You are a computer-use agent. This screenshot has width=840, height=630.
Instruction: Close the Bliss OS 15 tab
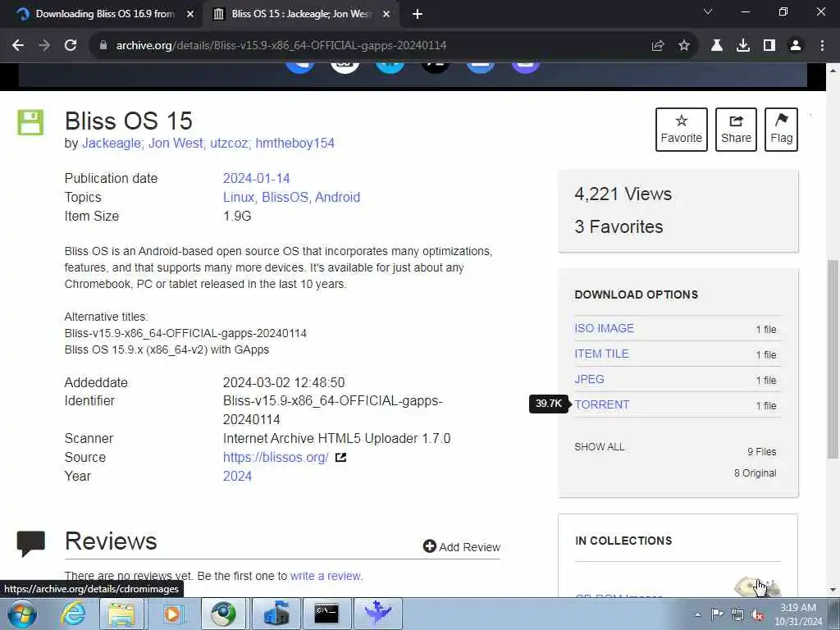tap(386, 15)
